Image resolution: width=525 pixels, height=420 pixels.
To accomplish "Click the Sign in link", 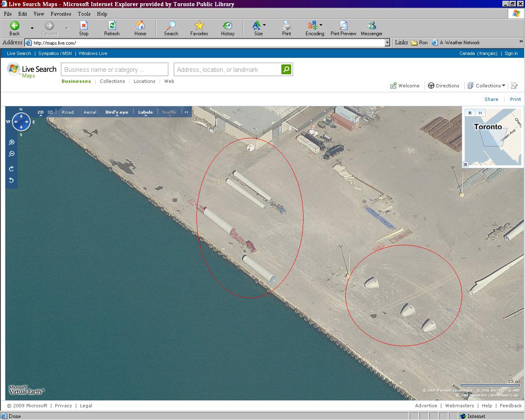I will 511,53.
